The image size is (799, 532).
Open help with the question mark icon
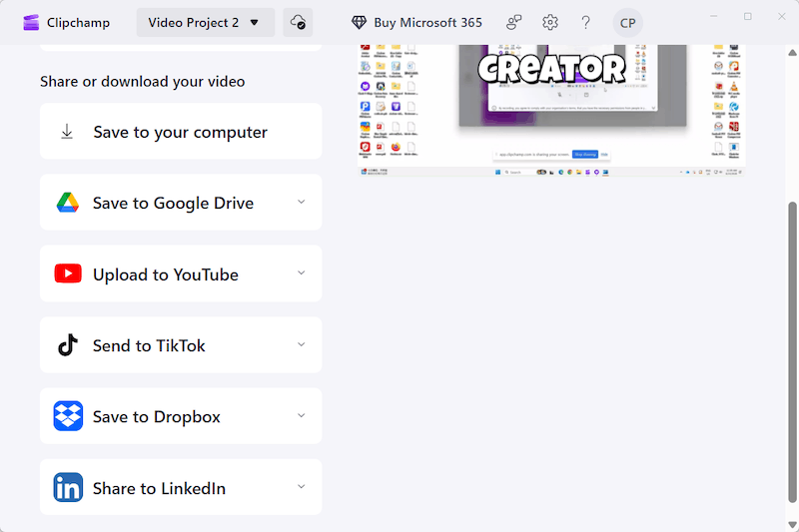pos(585,22)
